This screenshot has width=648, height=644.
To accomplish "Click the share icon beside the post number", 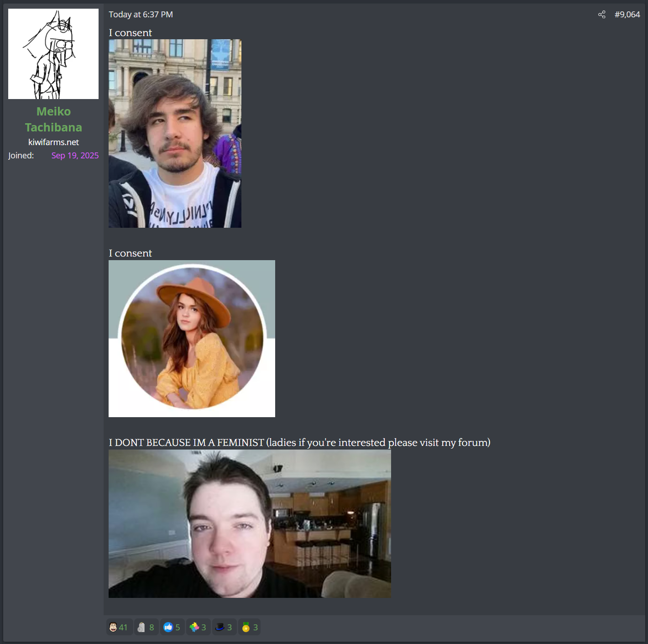I will pos(601,15).
